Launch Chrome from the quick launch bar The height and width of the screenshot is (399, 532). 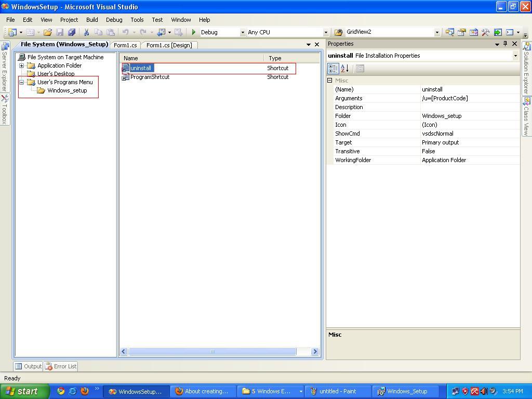click(x=61, y=391)
